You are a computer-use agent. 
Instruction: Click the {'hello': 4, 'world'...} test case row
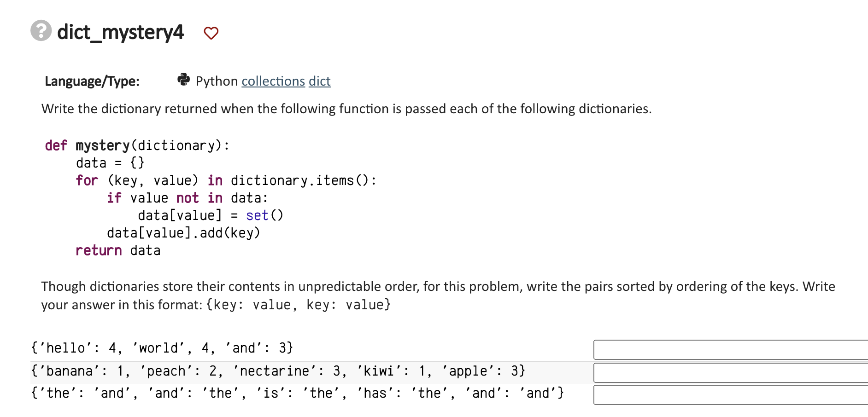coord(162,348)
